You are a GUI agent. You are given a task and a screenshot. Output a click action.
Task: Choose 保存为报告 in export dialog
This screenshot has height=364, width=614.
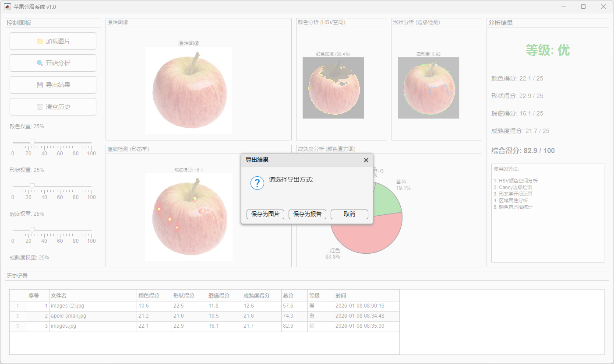(x=307, y=214)
